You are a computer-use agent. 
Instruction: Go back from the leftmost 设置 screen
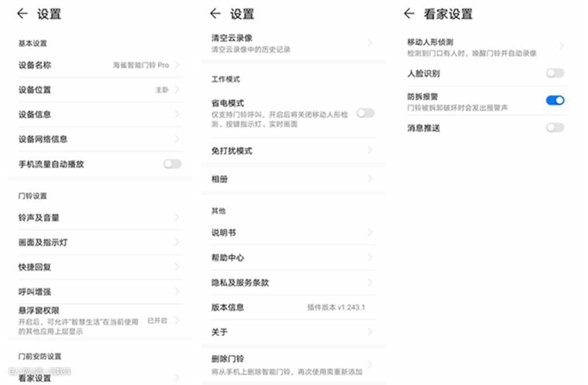tap(22, 14)
